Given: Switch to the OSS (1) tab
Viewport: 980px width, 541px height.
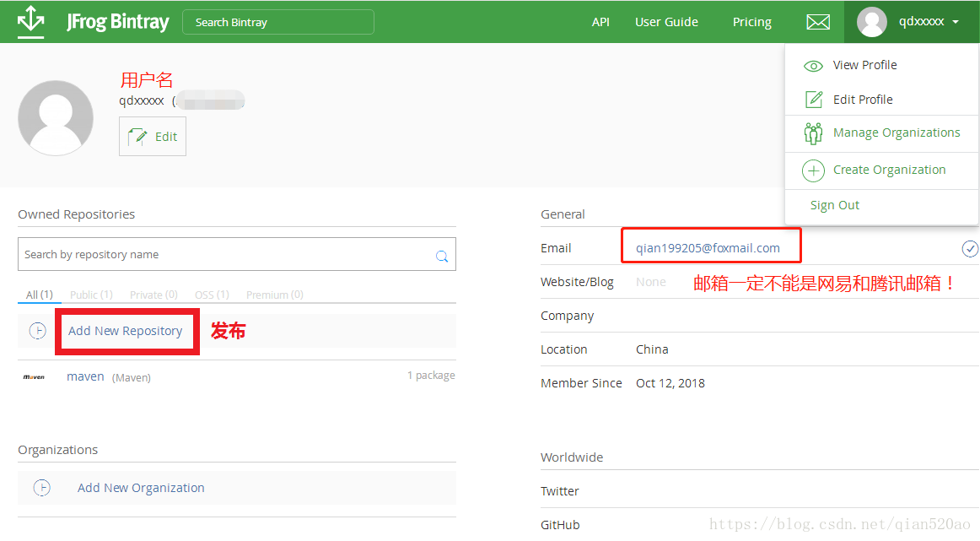Looking at the screenshot, I should (212, 295).
